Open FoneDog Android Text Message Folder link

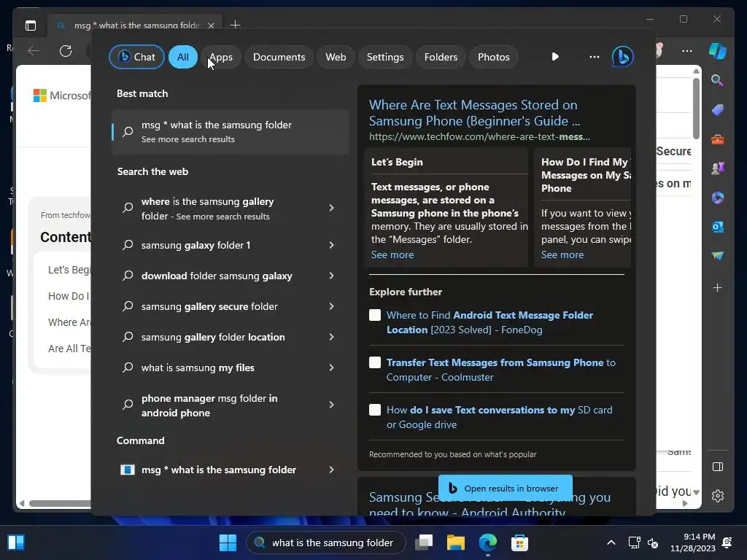[489, 322]
